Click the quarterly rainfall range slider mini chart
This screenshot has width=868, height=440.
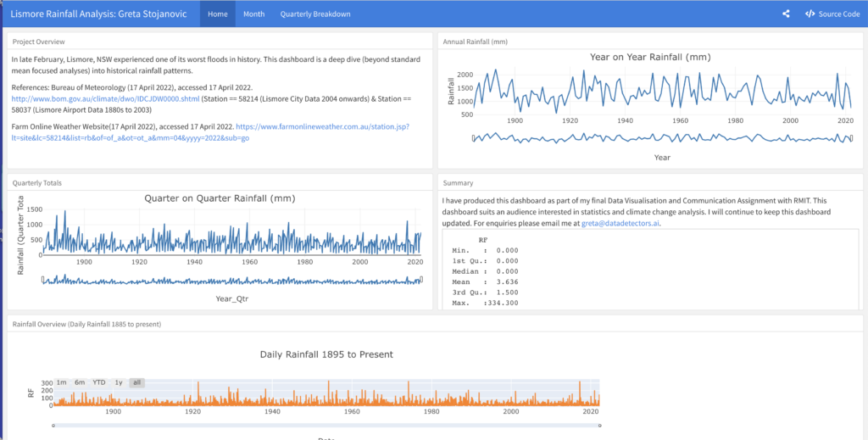[x=231, y=279]
